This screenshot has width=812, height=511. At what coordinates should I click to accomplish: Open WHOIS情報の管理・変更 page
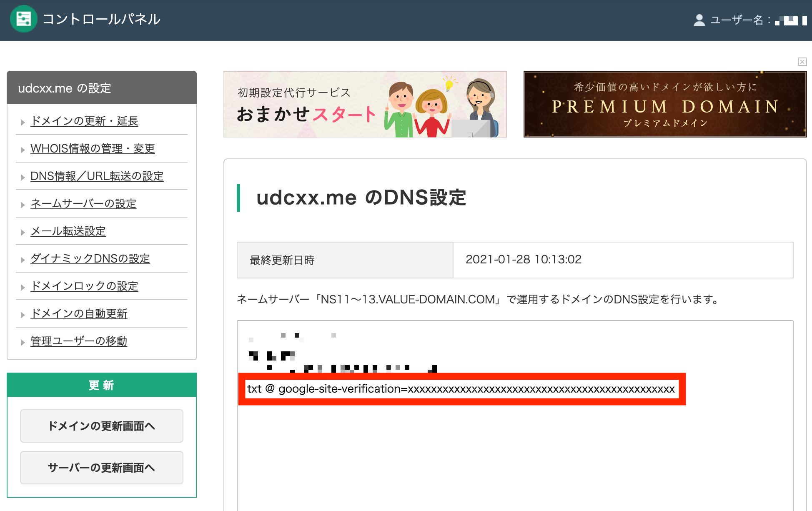(x=93, y=149)
